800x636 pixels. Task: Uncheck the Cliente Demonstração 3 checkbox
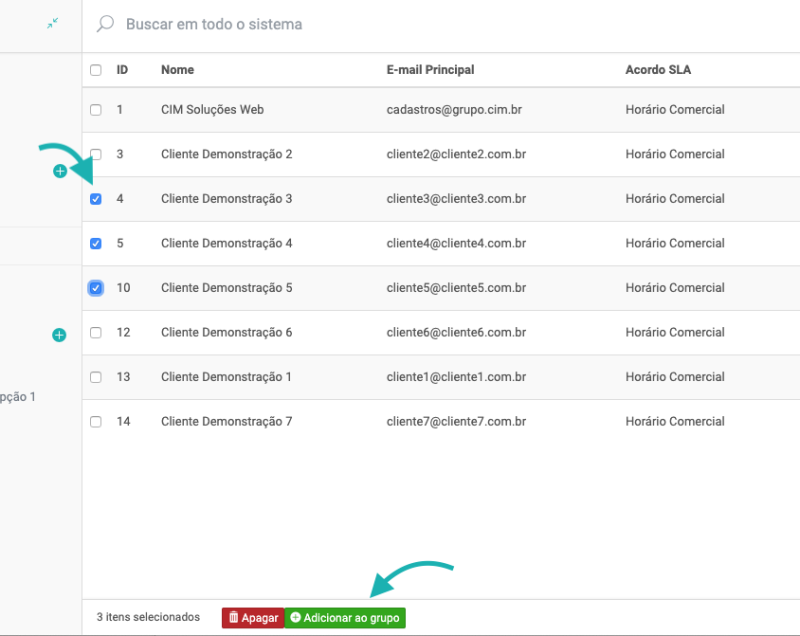(x=96, y=199)
